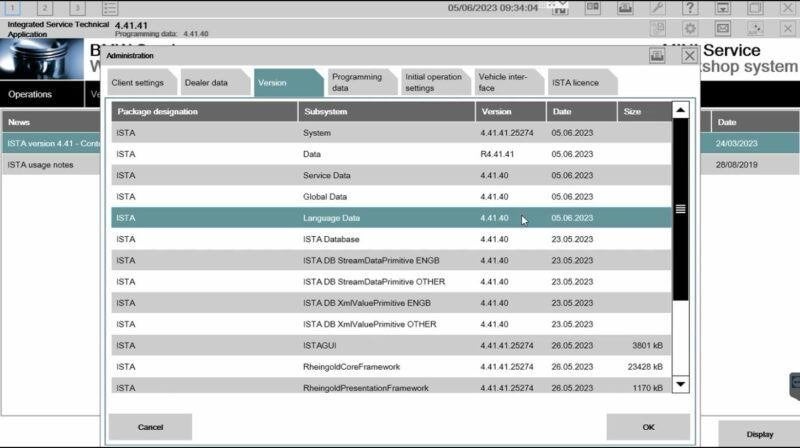Sort by Date column header in dialog

582,112
